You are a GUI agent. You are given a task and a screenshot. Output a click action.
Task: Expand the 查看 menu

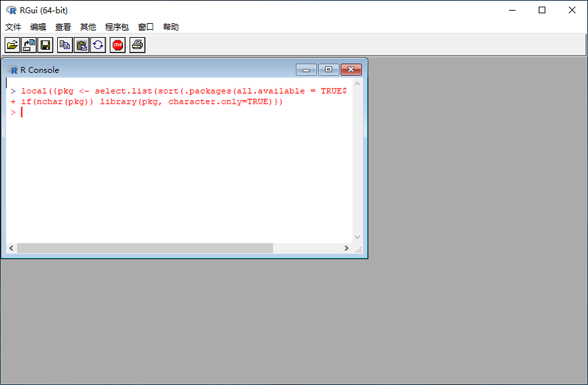coord(63,27)
